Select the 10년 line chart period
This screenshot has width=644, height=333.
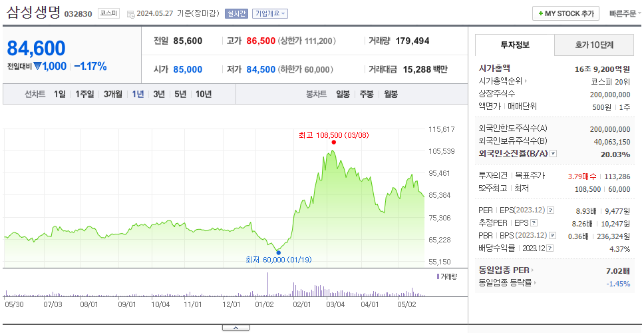pos(204,94)
